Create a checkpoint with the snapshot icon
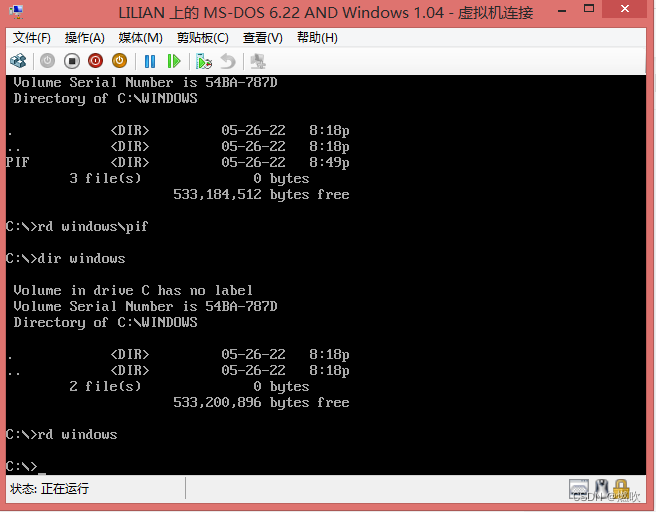 pyautogui.click(x=204, y=61)
